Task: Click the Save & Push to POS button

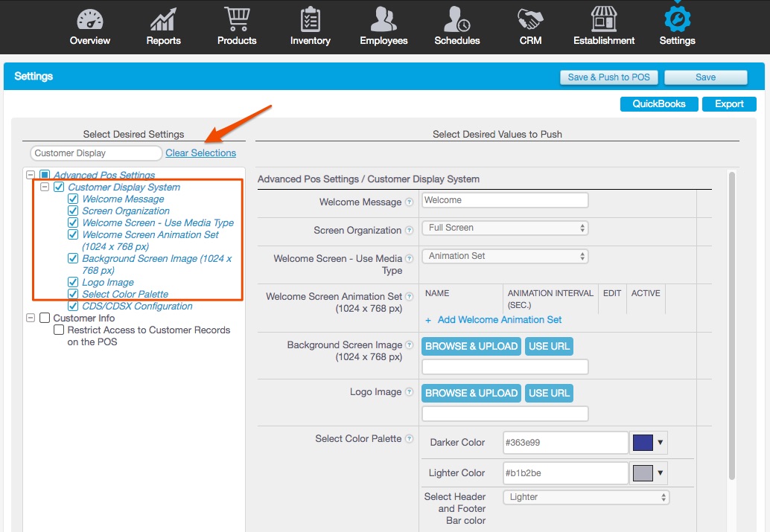Action: pos(609,77)
